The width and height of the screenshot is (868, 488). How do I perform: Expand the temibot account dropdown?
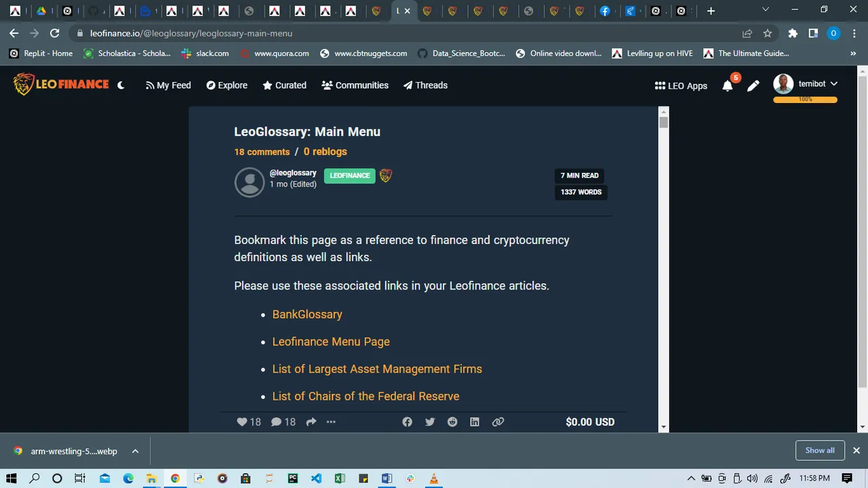[833, 84]
